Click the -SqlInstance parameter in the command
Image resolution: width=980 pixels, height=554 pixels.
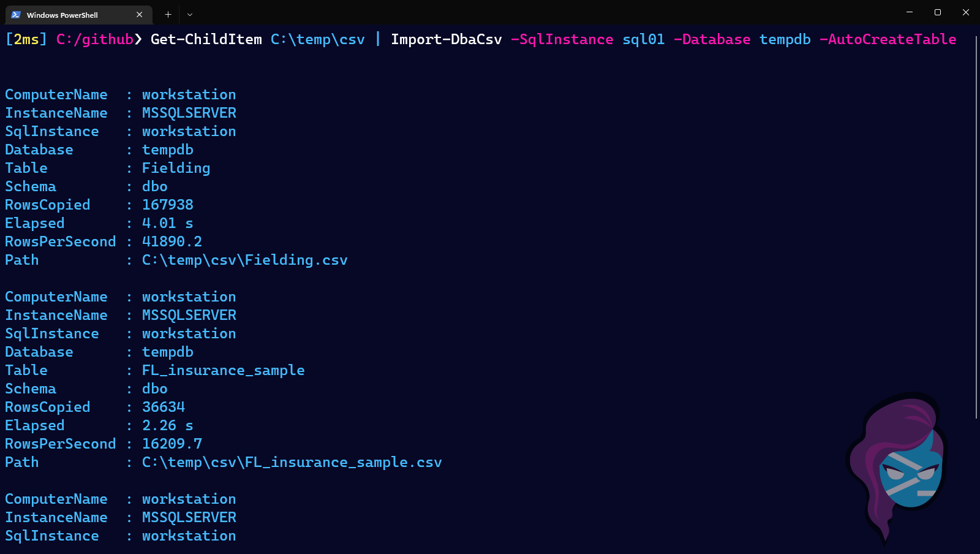click(562, 39)
